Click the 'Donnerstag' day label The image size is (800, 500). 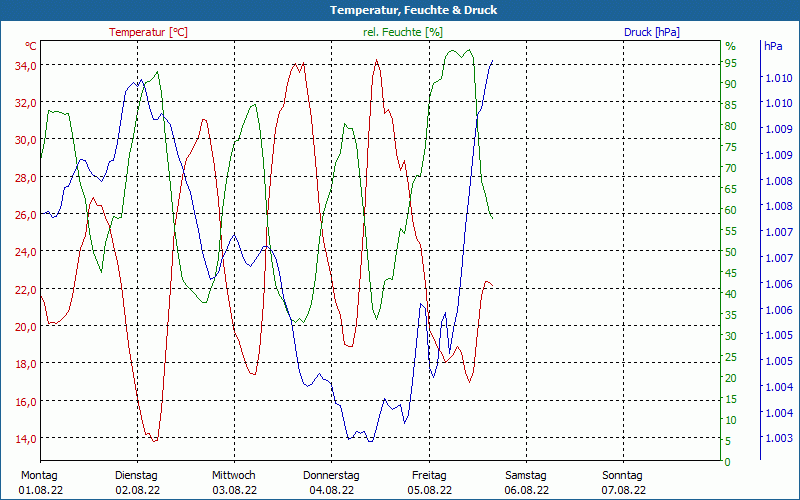[331, 476]
